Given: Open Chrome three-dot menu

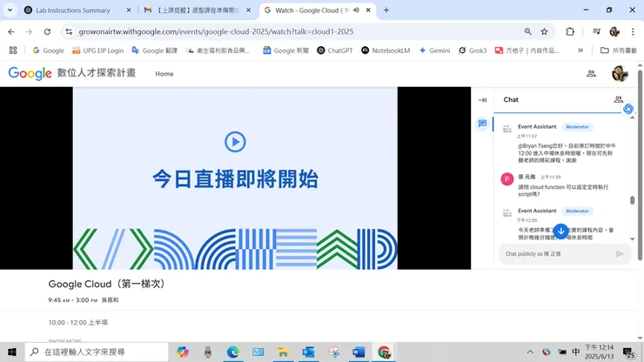Looking at the screenshot, I should pyautogui.click(x=633, y=31).
